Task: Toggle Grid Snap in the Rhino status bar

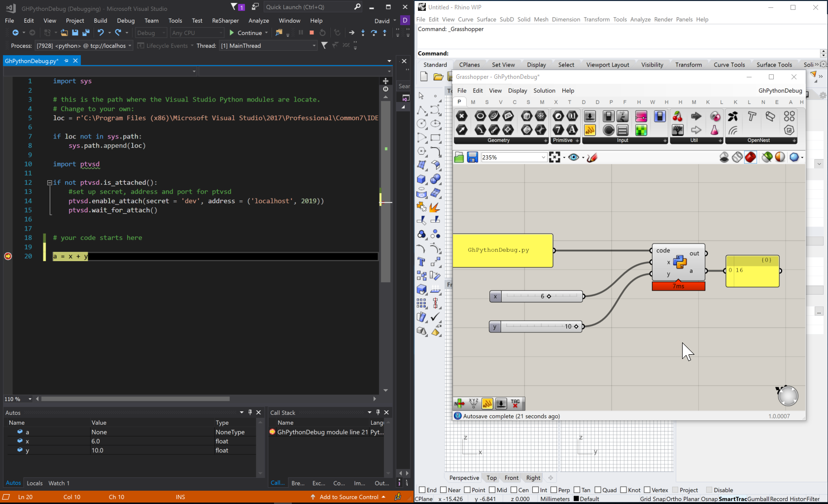Action: coord(653,499)
